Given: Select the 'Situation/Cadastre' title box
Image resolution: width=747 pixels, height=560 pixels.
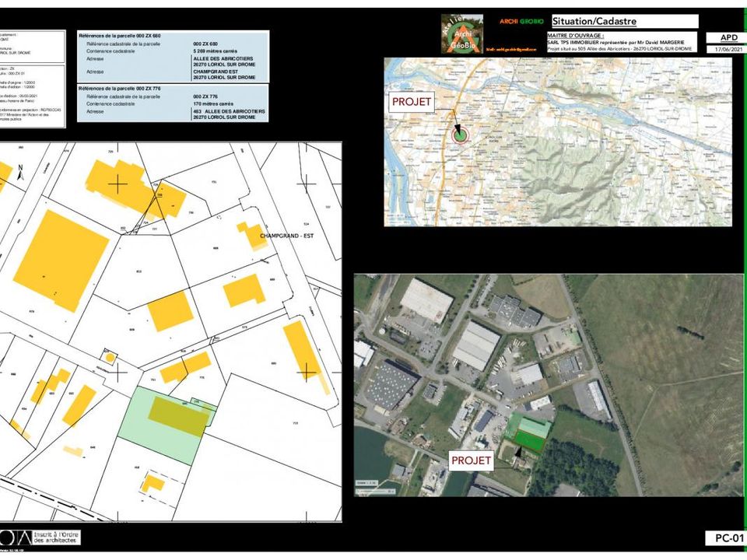Looking at the screenshot, I should 625,21.
